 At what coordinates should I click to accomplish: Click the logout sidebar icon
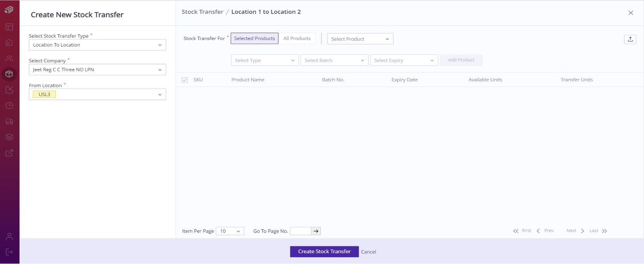pyautogui.click(x=9, y=252)
